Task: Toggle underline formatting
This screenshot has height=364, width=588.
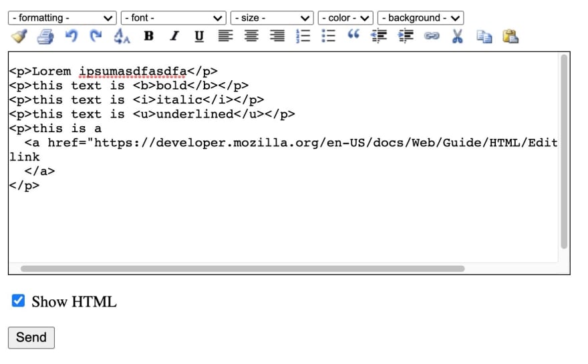Action: tap(199, 36)
